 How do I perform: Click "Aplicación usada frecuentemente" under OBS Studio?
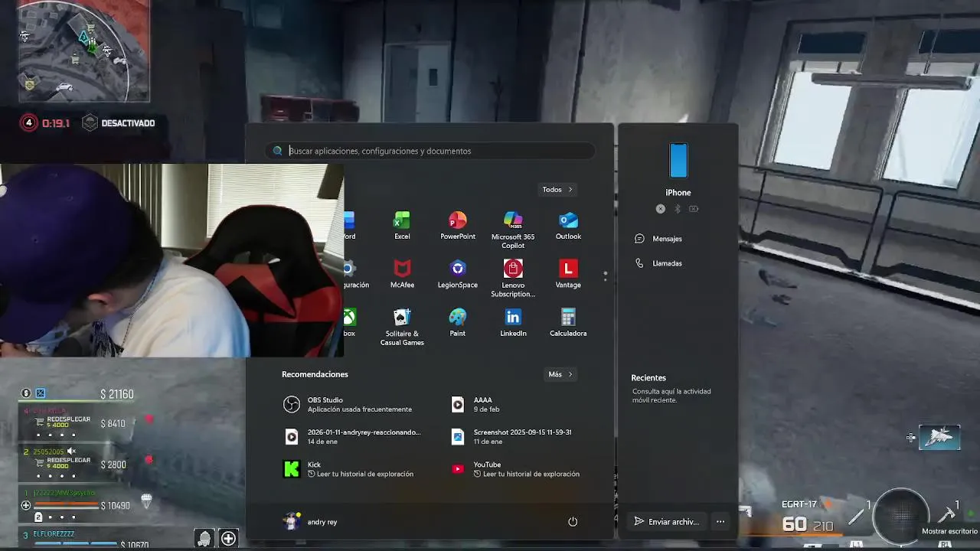[360, 409]
